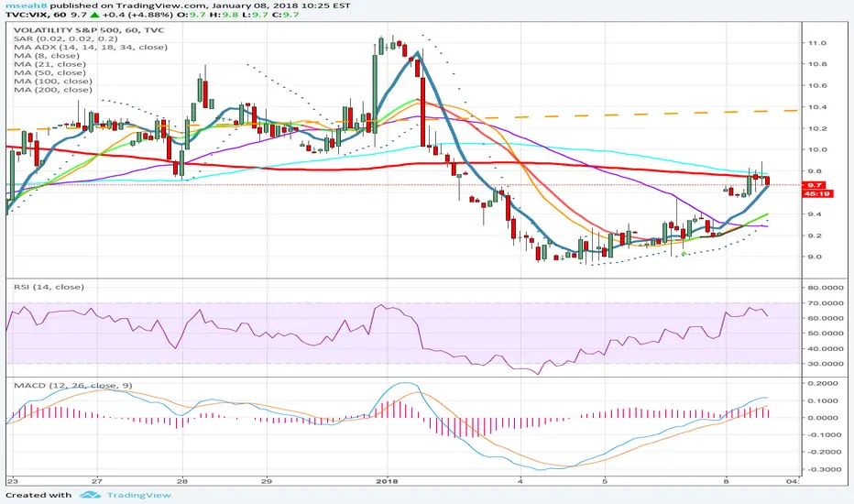
Task: Click the 80.0000 RSI axis label
Action: [826, 288]
